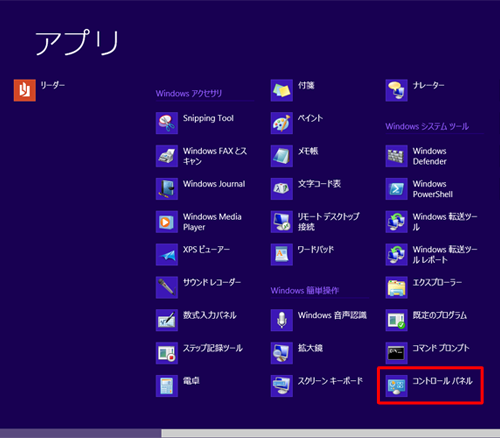
Task: Open the リーダー app tile
Action: point(25,90)
